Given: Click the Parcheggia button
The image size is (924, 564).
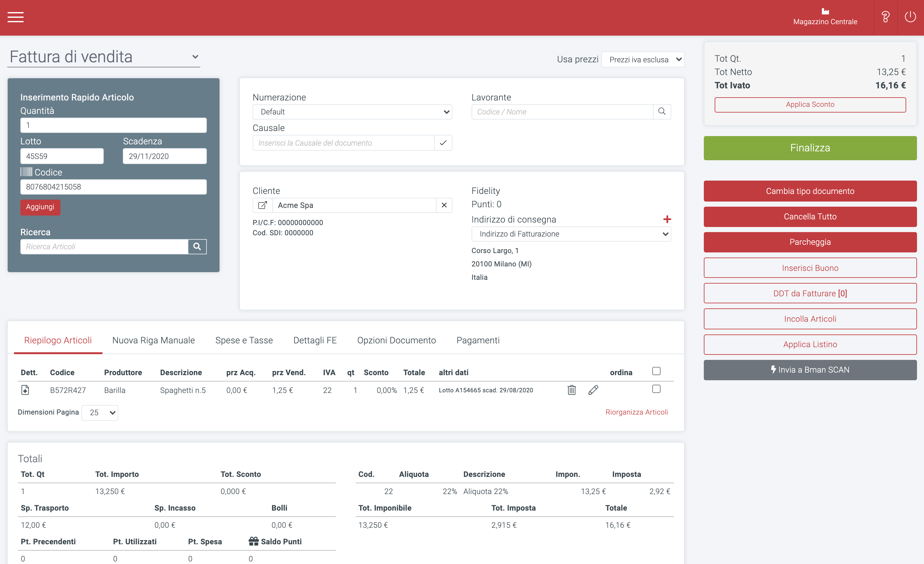Looking at the screenshot, I should (810, 242).
